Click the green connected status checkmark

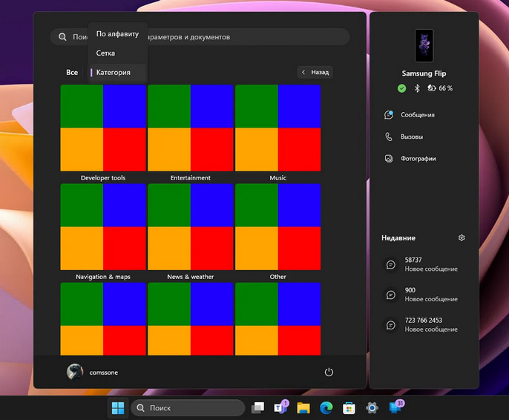pos(401,88)
